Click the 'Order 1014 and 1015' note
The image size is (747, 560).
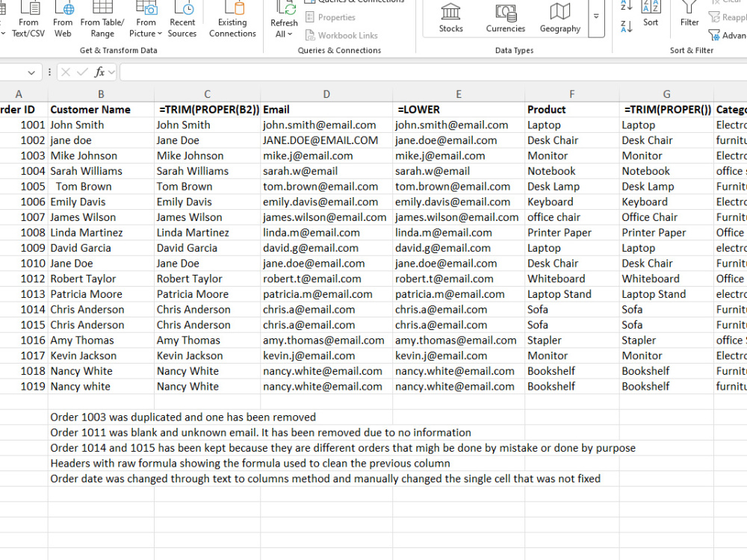pos(343,447)
